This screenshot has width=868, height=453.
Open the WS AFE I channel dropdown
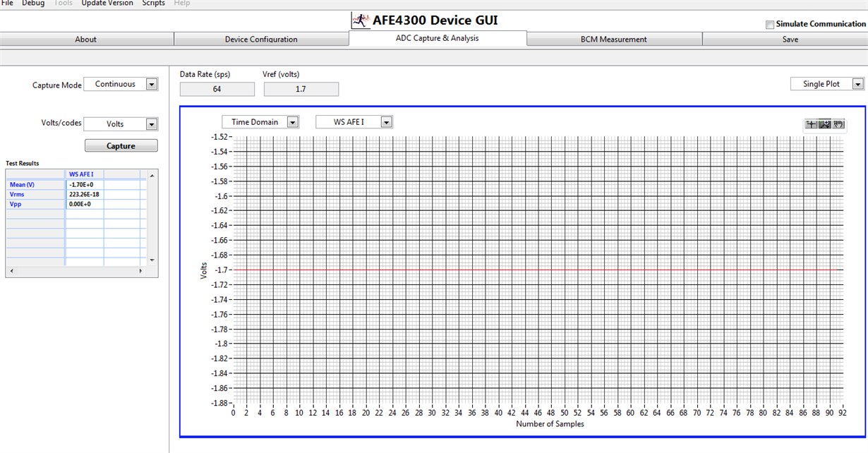pos(354,122)
